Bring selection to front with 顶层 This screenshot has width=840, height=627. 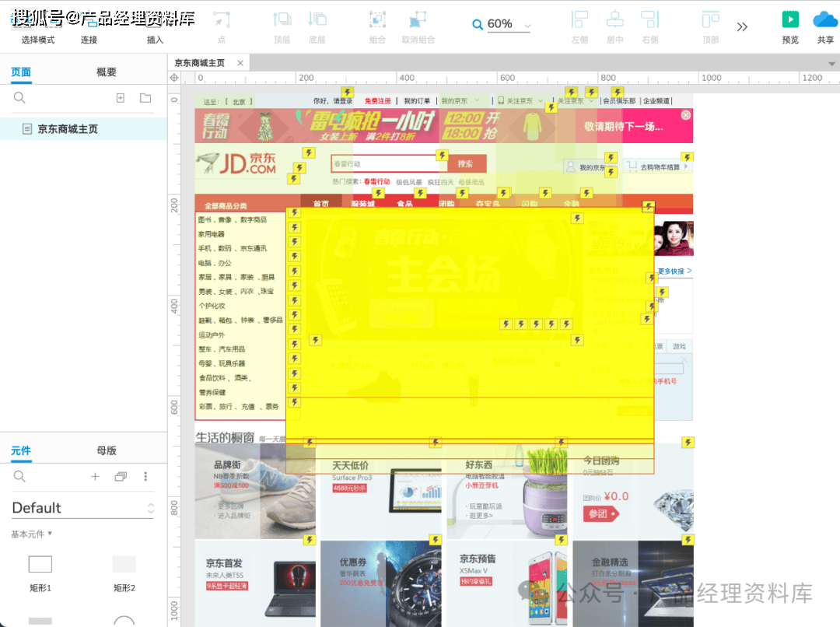[x=282, y=28]
